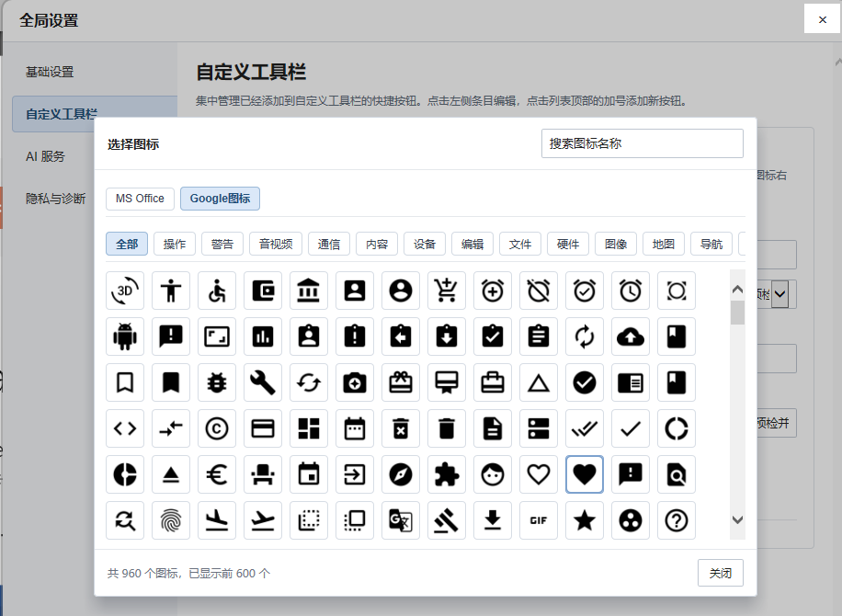Filter icons by 操作 category

[175, 244]
